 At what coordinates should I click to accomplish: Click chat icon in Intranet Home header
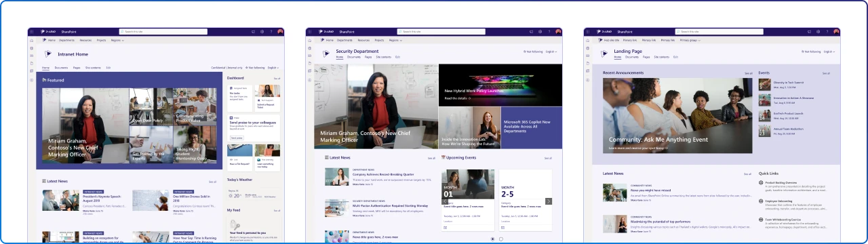click(254, 31)
